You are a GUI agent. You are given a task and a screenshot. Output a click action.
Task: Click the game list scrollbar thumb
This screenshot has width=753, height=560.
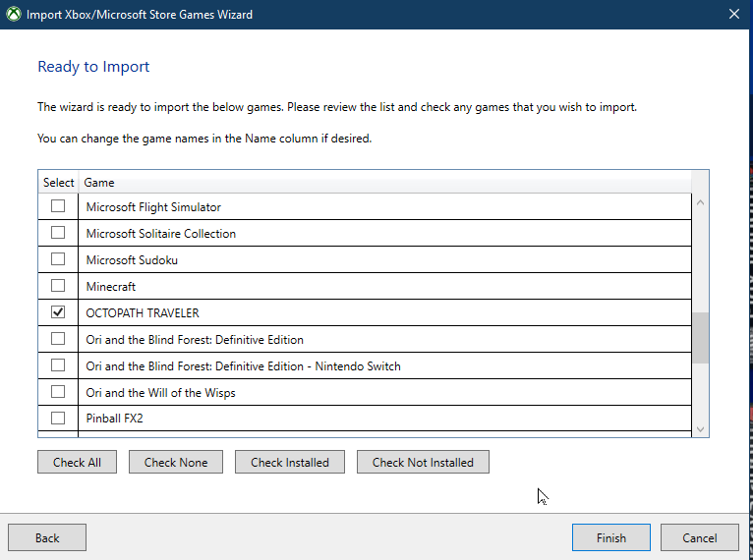(701, 338)
